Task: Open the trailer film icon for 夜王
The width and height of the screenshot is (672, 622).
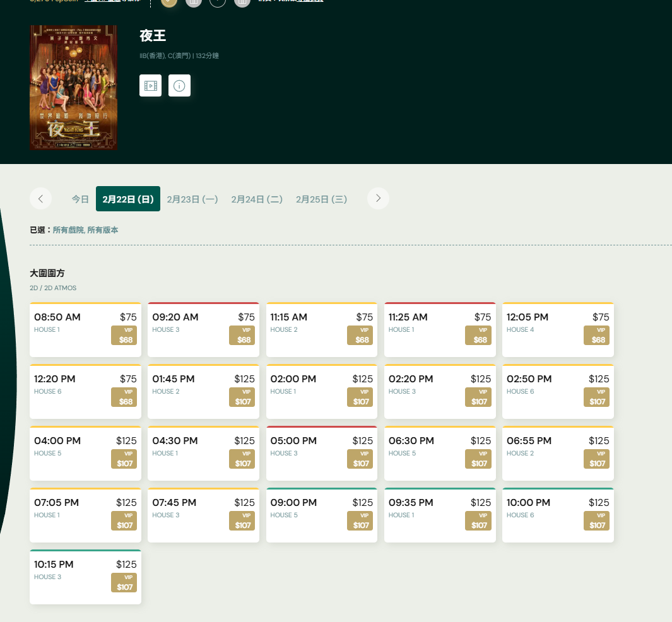Action: coord(150,86)
